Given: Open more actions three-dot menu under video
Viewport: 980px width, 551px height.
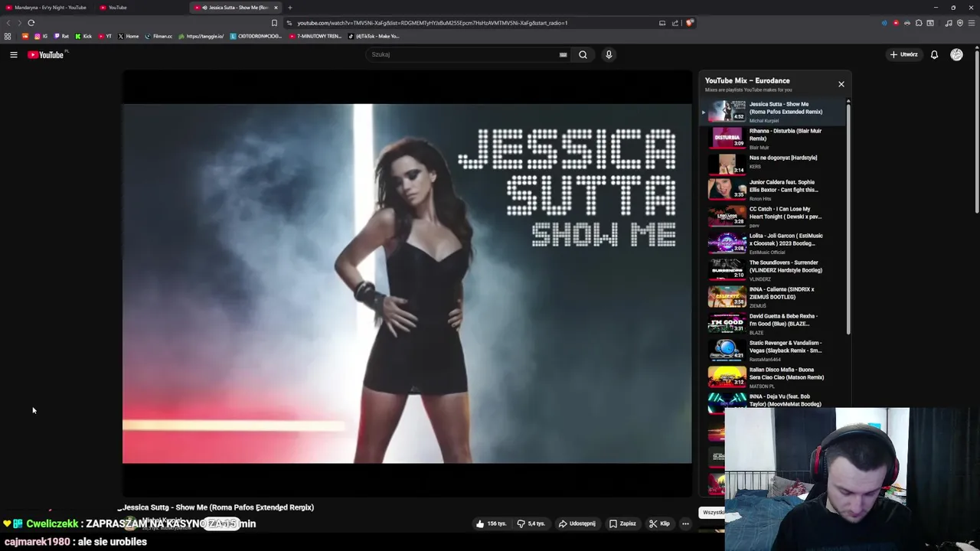Looking at the screenshot, I should (685, 523).
